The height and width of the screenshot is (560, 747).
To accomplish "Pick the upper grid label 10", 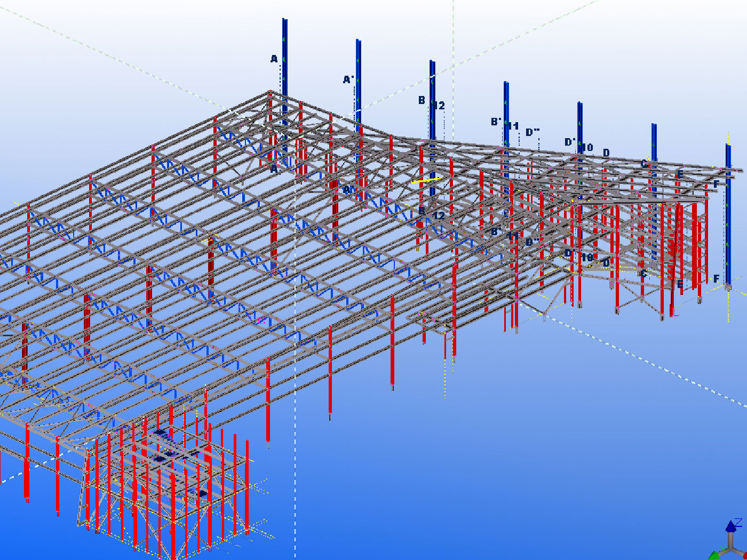I will [587, 148].
